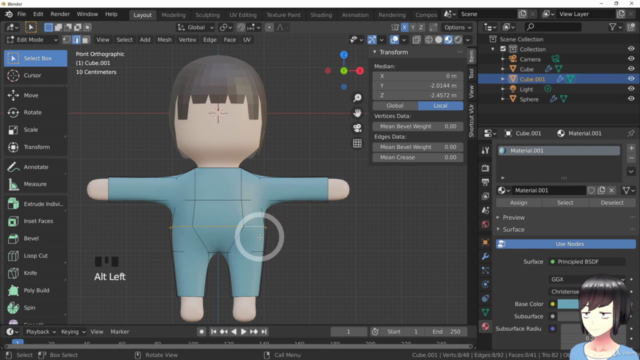Screen dimensions: 640x360
Task: Open the Tool properties tab icon
Action: pyautogui.click(x=485, y=151)
